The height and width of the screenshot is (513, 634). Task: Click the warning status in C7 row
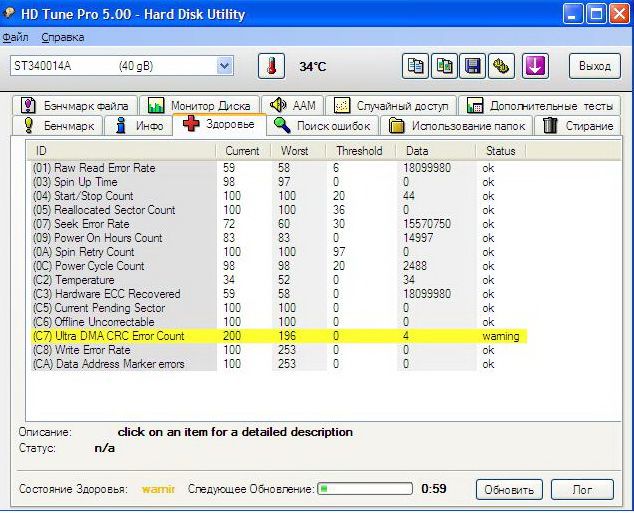click(501, 336)
